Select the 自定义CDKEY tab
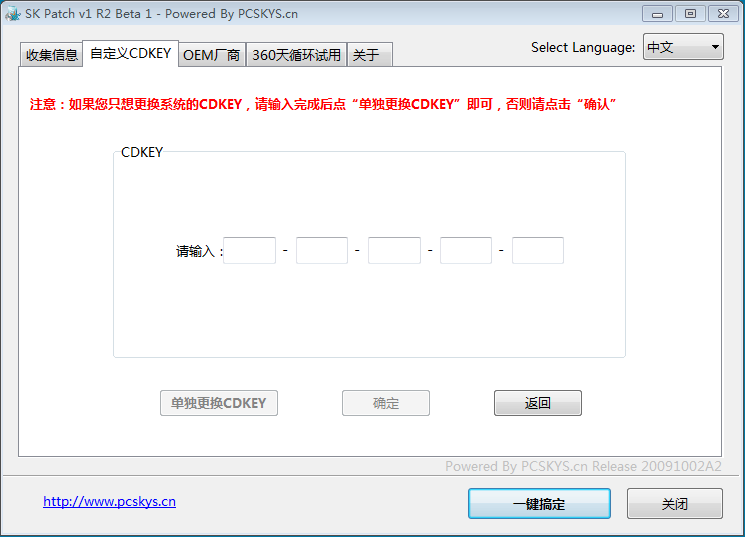 (130, 54)
